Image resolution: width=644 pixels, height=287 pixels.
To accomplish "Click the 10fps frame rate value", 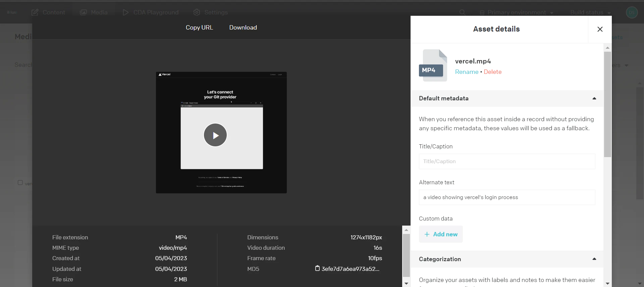I will coord(375,258).
